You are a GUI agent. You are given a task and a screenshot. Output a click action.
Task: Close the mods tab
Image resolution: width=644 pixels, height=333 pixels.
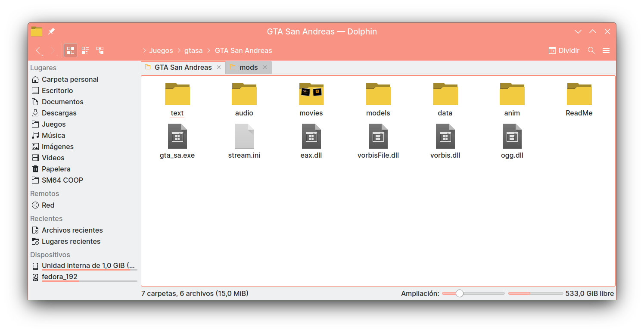click(265, 67)
